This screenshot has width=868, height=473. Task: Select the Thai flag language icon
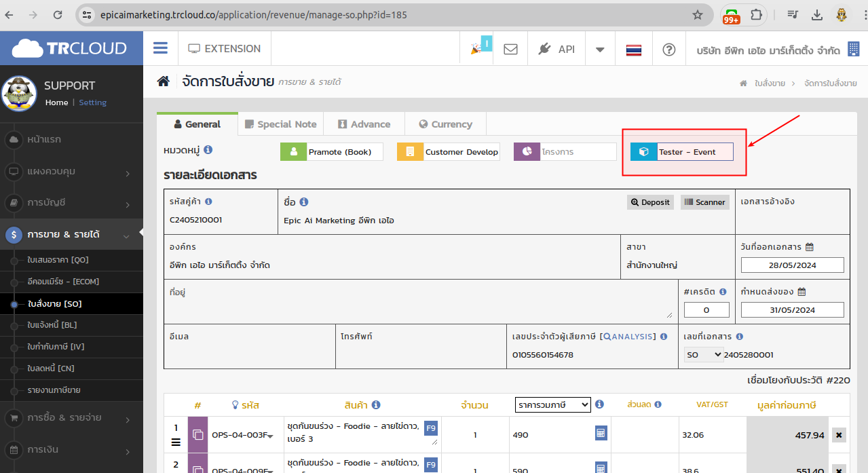click(x=634, y=50)
